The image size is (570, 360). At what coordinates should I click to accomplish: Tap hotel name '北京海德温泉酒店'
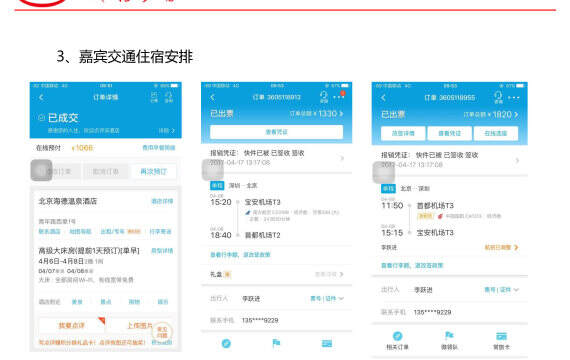coord(68,201)
